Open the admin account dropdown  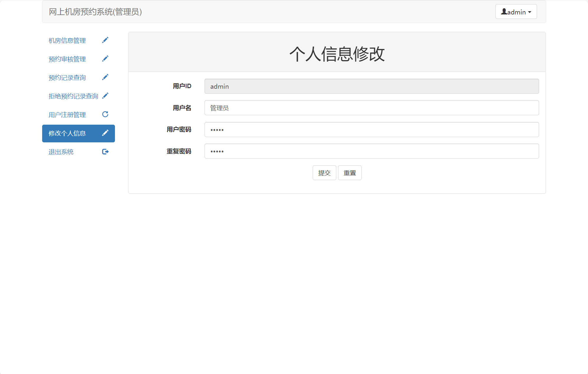point(516,12)
